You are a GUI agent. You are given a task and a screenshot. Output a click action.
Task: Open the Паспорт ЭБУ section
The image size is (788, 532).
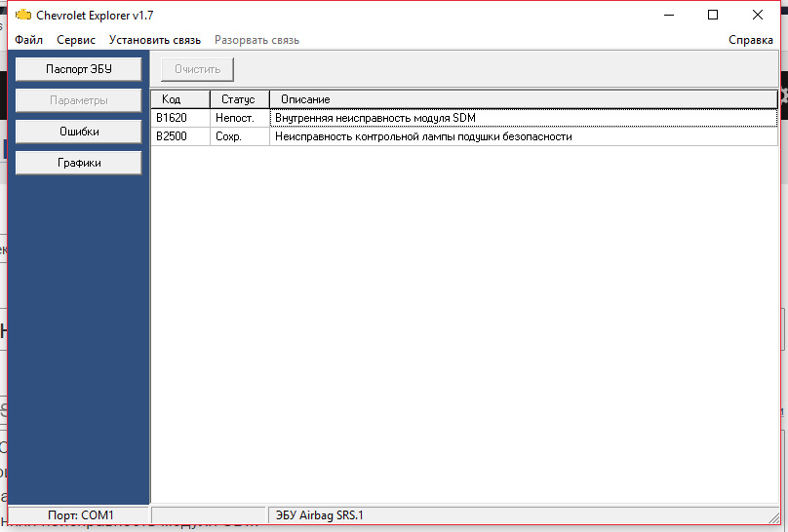pyautogui.click(x=78, y=69)
